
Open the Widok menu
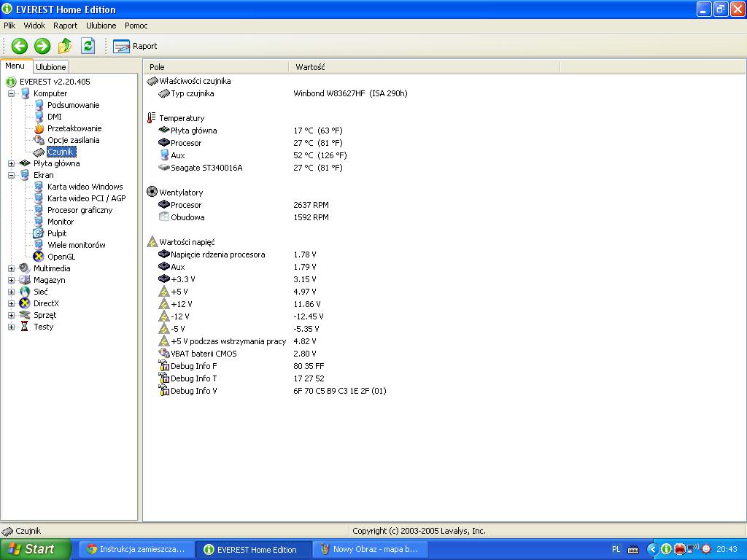coord(34,26)
